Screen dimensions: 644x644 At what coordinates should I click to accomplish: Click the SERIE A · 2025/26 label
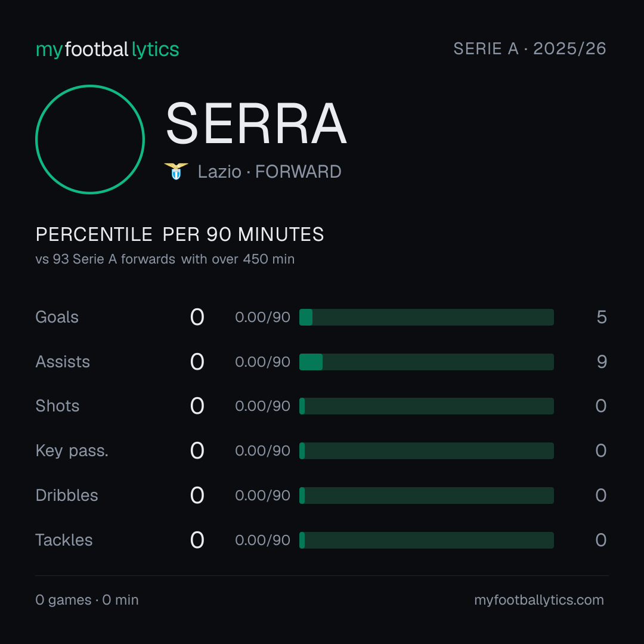click(x=530, y=48)
